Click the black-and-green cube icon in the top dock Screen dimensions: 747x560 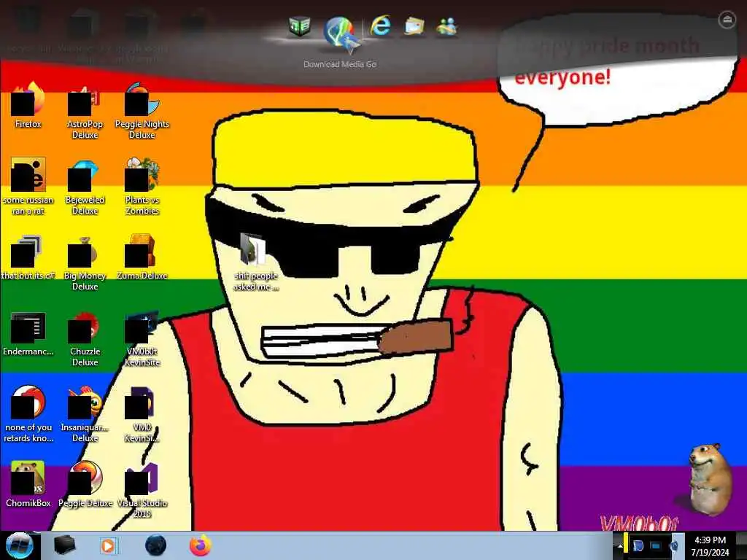(300, 27)
